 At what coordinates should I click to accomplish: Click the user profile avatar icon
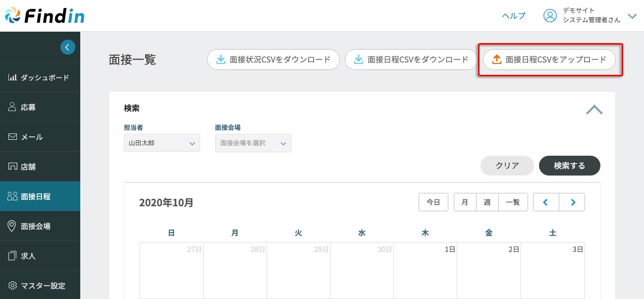pyautogui.click(x=550, y=16)
